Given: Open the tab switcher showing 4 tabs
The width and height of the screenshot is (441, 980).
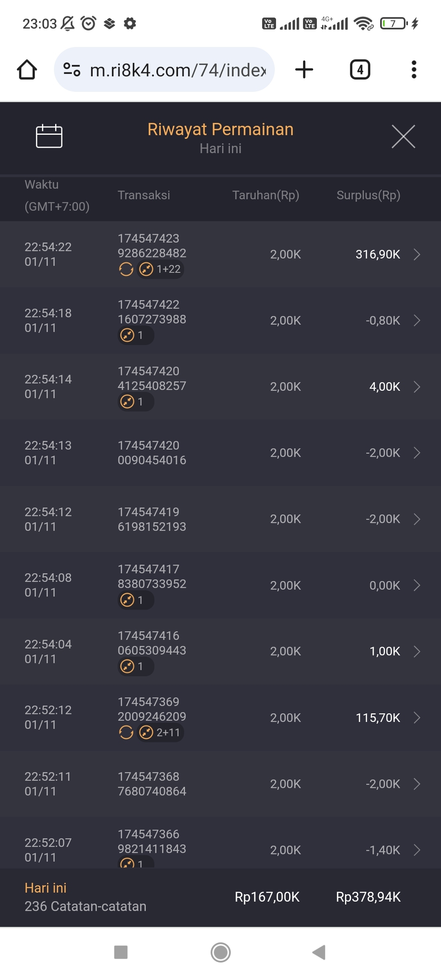Looking at the screenshot, I should pyautogui.click(x=360, y=69).
